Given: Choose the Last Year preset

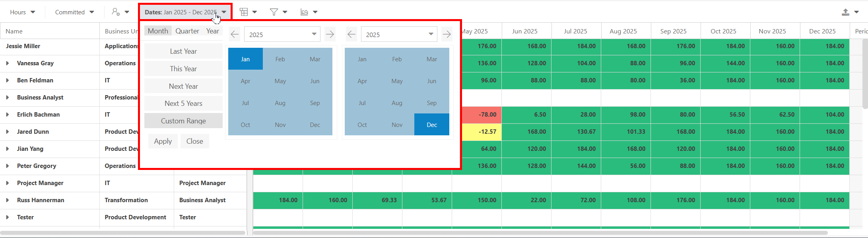Looking at the screenshot, I should click(183, 51).
